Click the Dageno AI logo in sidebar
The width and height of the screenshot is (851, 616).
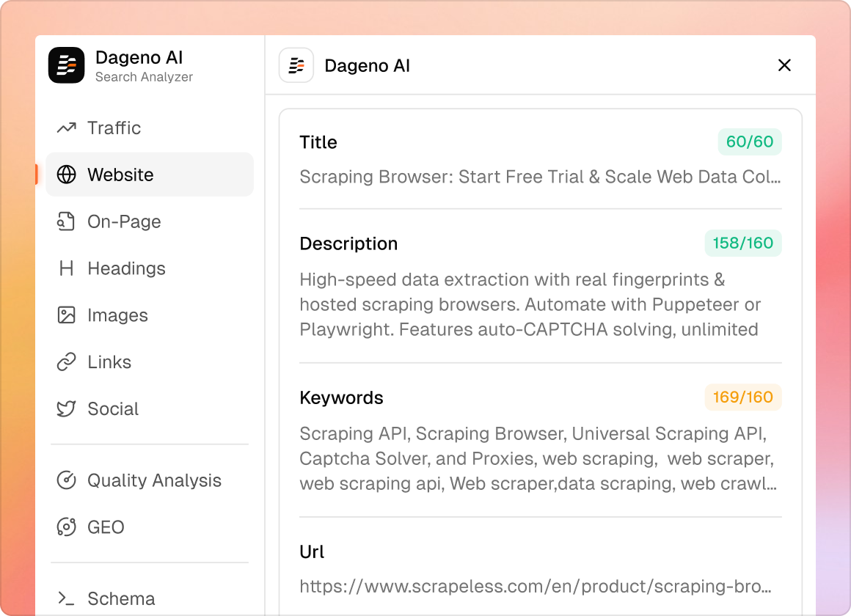pyautogui.click(x=67, y=65)
